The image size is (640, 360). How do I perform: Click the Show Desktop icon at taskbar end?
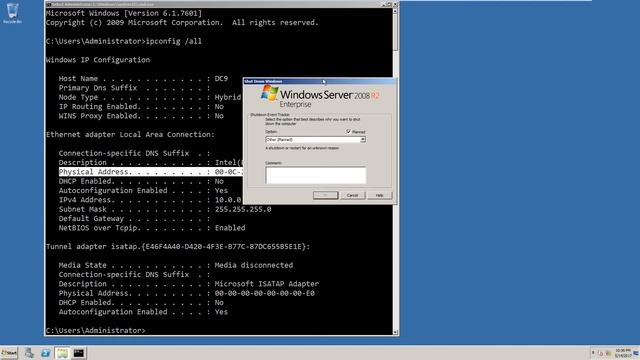(x=636, y=353)
